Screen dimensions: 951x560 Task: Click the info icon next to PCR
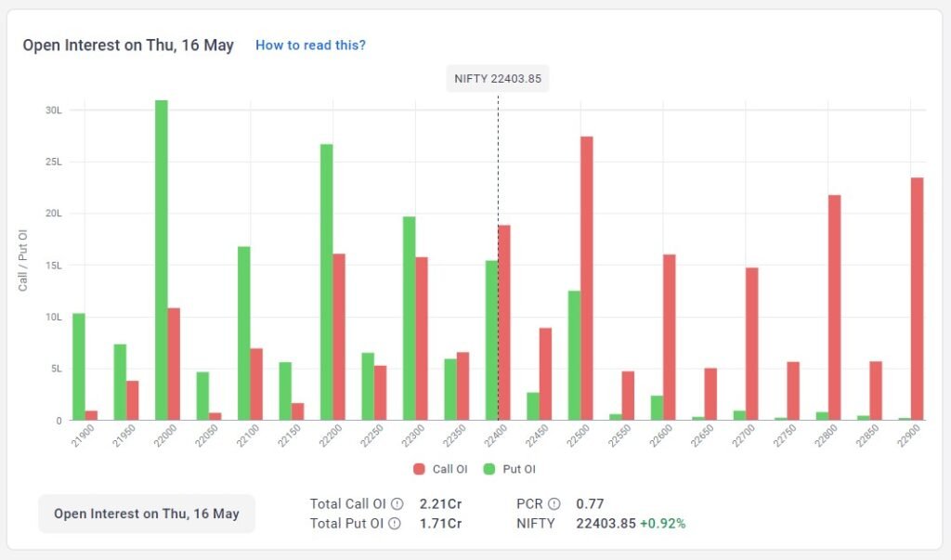coord(554,504)
